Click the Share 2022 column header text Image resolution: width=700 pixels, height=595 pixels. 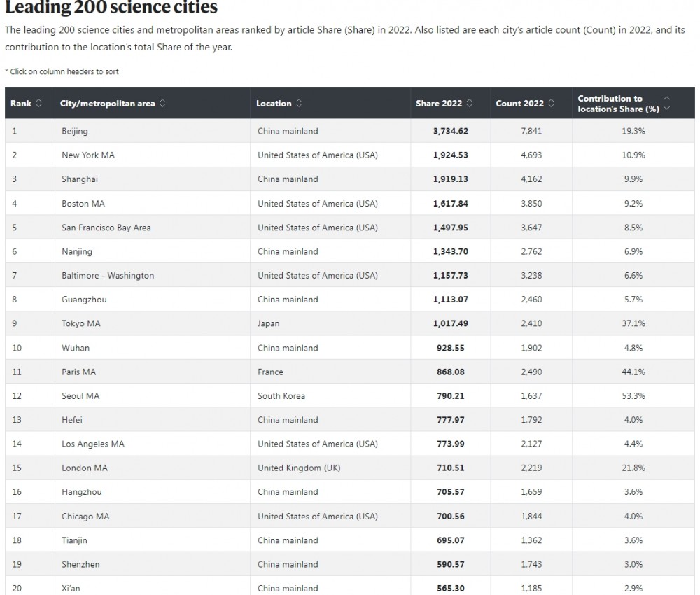439,104
